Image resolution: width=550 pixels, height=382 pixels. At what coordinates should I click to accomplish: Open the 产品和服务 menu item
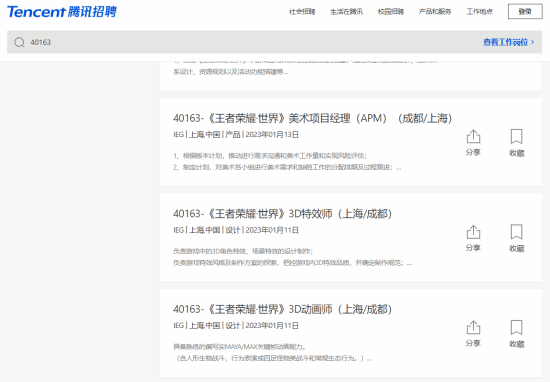pos(435,12)
